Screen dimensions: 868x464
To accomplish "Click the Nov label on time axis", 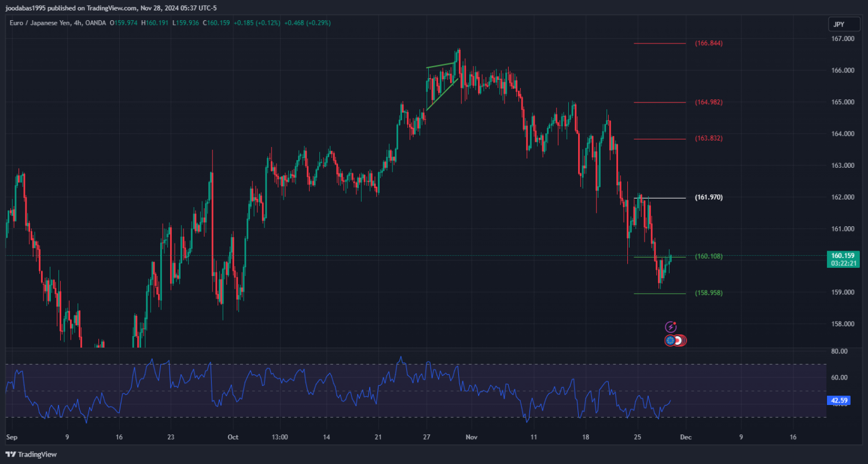I will tap(472, 437).
